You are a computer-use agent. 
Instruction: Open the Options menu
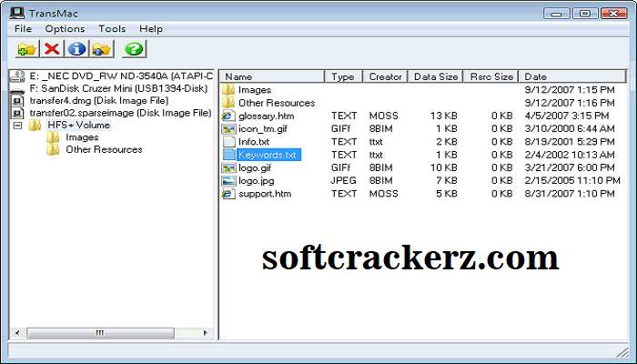pyautogui.click(x=65, y=29)
